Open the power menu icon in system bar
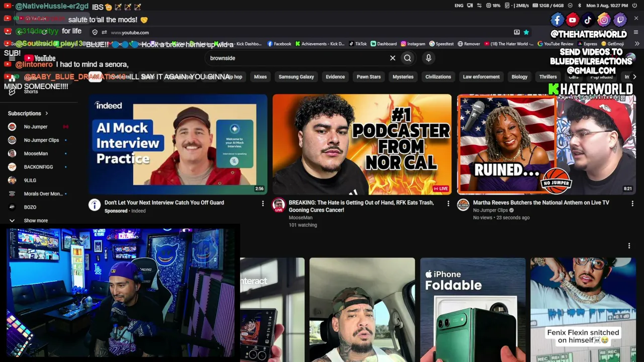Viewport: 644px width, 362px height. tap(634, 6)
